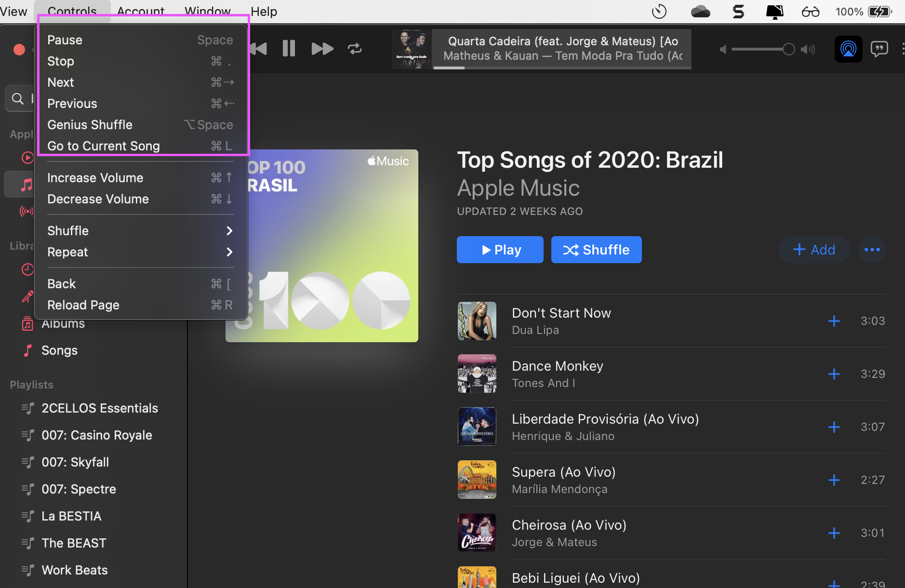The height and width of the screenshot is (588, 905).
Task: Add Dance Monkey with plus icon
Action: tap(834, 374)
